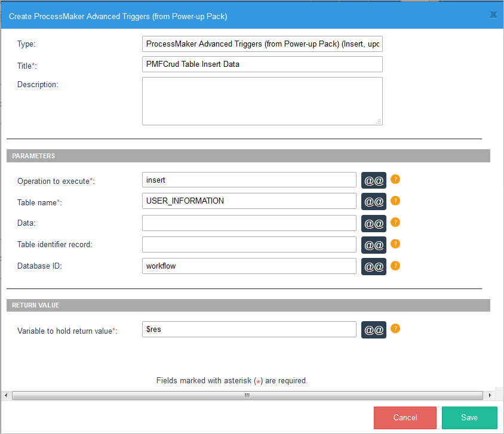Edit the Operation to execute field

pyautogui.click(x=249, y=180)
